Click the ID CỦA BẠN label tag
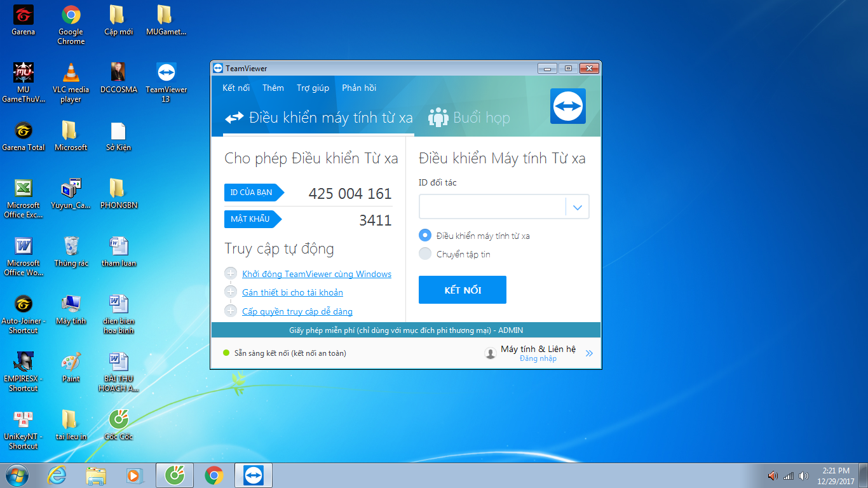Viewport: 868px width, 488px height. click(254, 193)
